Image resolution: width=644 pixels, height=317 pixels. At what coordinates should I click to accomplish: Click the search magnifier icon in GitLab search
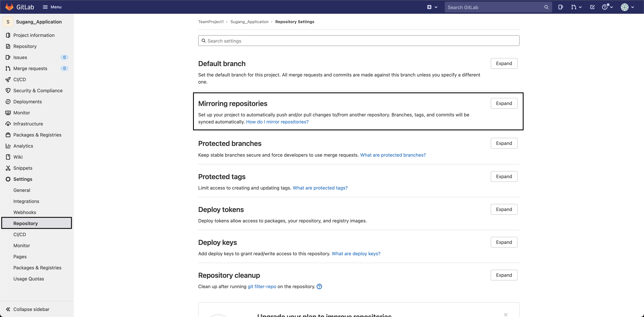(x=546, y=7)
